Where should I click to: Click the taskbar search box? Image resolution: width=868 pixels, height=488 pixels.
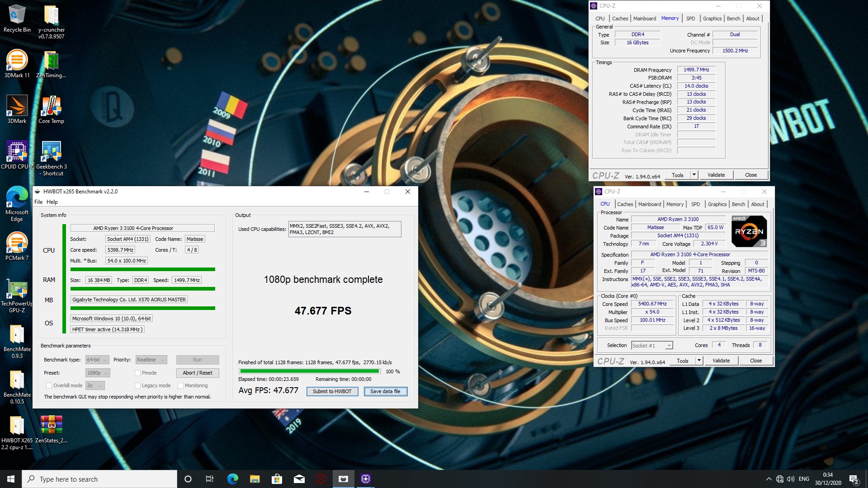(x=99, y=479)
